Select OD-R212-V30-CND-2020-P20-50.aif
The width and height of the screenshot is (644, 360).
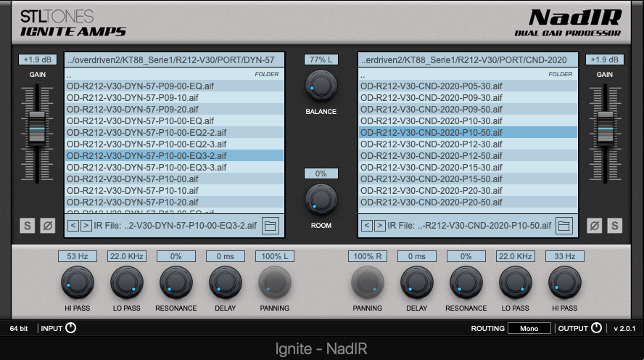pos(468,202)
